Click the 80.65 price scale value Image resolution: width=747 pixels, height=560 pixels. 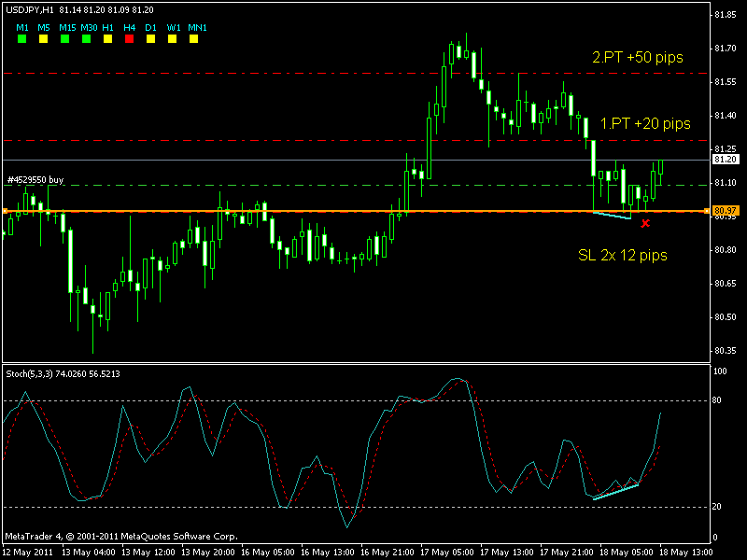pyautogui.click(x=726, y=284)
